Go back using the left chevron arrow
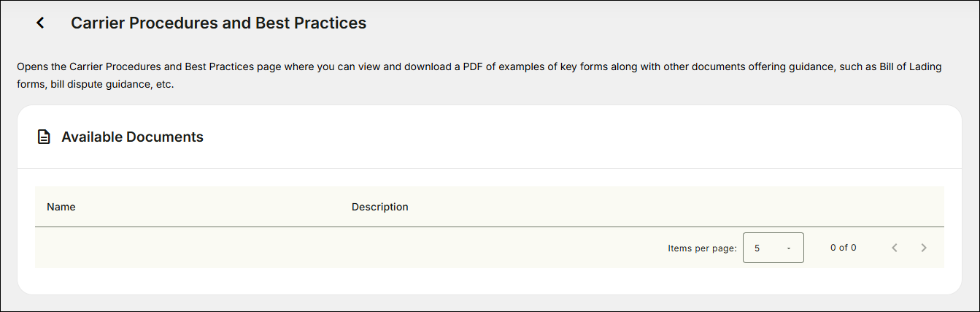 [40, 23]
